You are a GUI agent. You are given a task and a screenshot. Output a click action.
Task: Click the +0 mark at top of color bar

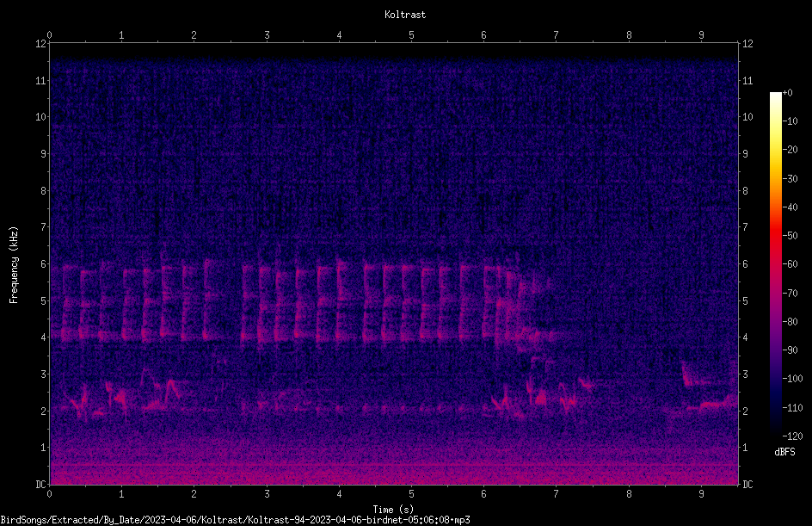(x=788, y=93)
